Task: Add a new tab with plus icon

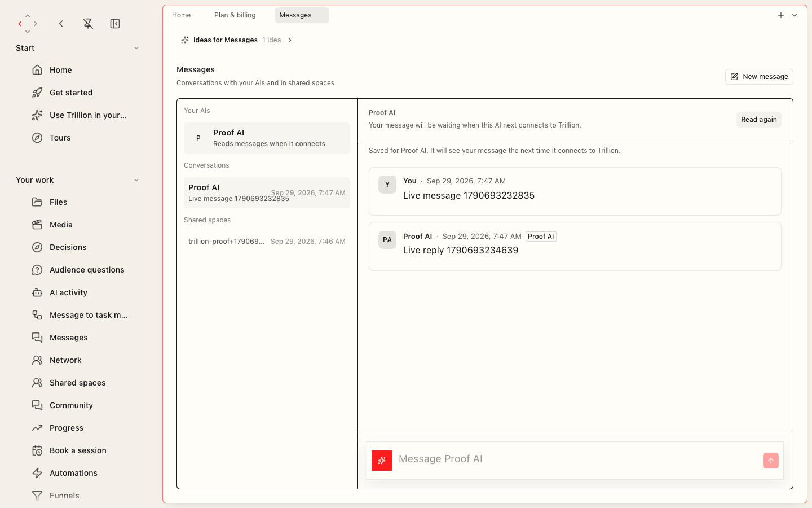Action: [x=781, y=15]
